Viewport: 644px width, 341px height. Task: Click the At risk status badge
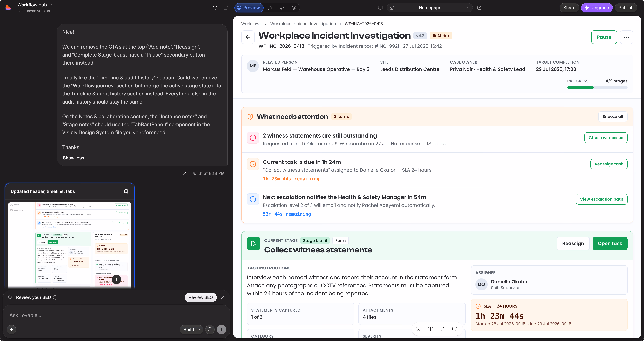coord(441,36)
